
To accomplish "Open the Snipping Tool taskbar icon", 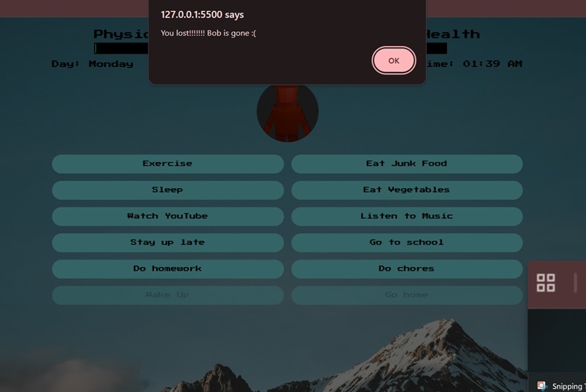I will click(542, 385).
